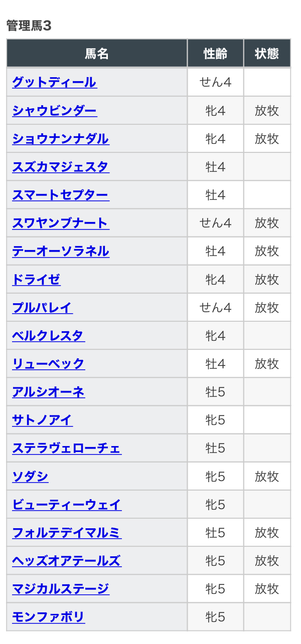Click the 馬名 column header
Viewport: 301px width, 644px height.
[x=97, y=54]
